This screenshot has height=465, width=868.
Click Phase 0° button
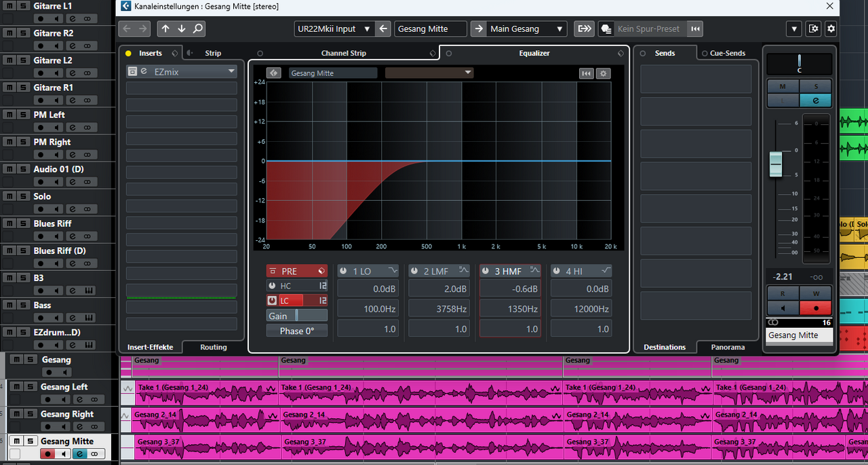tap(297, 331)
